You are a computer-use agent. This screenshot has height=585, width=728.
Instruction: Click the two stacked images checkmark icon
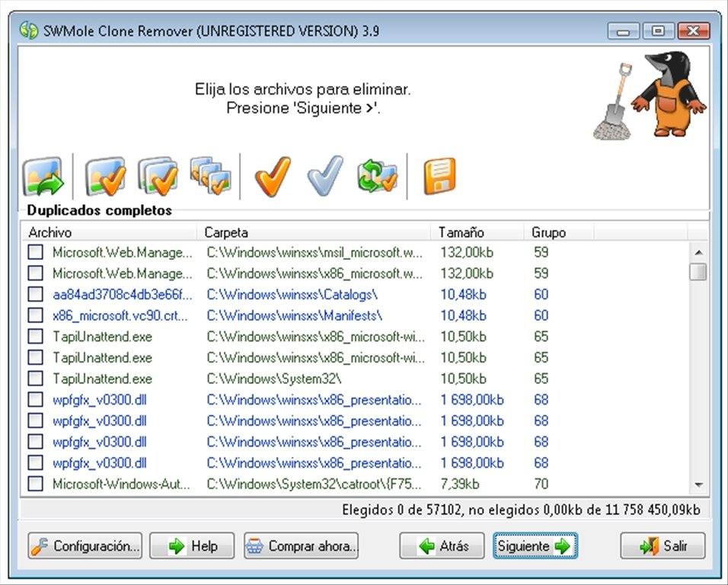pos(158,177)
